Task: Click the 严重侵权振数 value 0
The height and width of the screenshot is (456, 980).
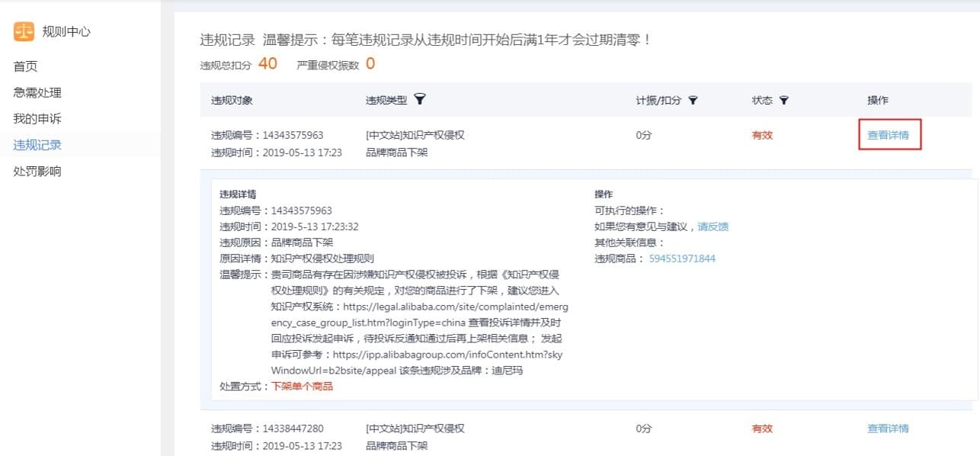Action: coord(370,63)
